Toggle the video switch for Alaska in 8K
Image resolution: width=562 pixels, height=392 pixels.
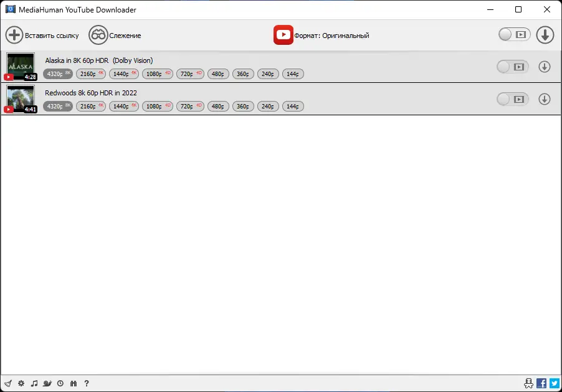point(512,66)
